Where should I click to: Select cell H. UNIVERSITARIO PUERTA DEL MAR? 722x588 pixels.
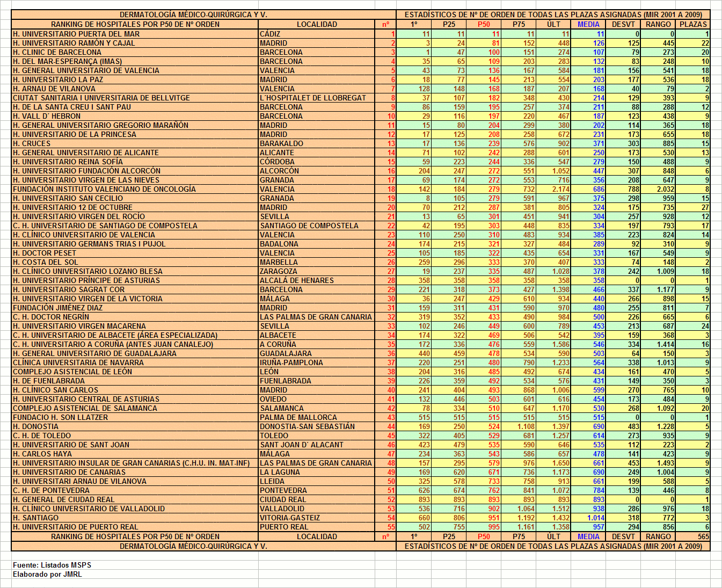click(x=135, y=34)
